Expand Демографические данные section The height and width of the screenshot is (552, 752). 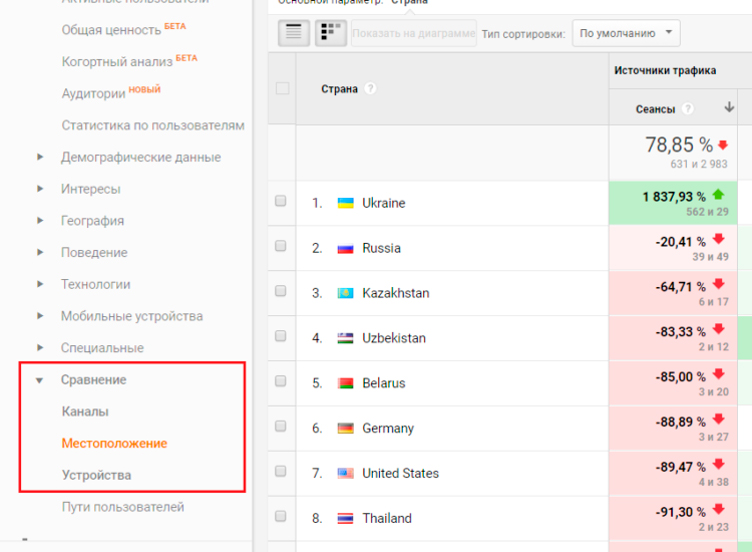coord(40,157)
